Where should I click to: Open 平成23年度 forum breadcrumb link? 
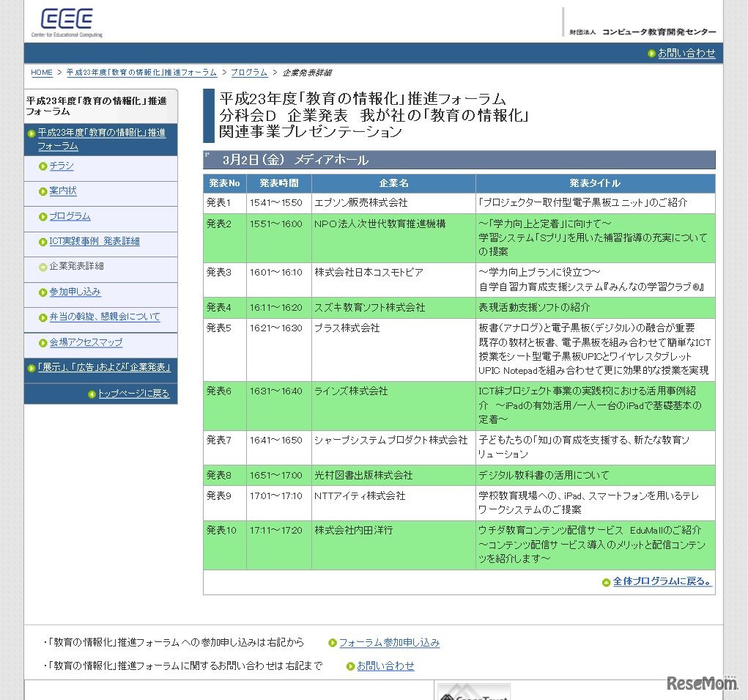pyautogui.click(x=139, y=73)
